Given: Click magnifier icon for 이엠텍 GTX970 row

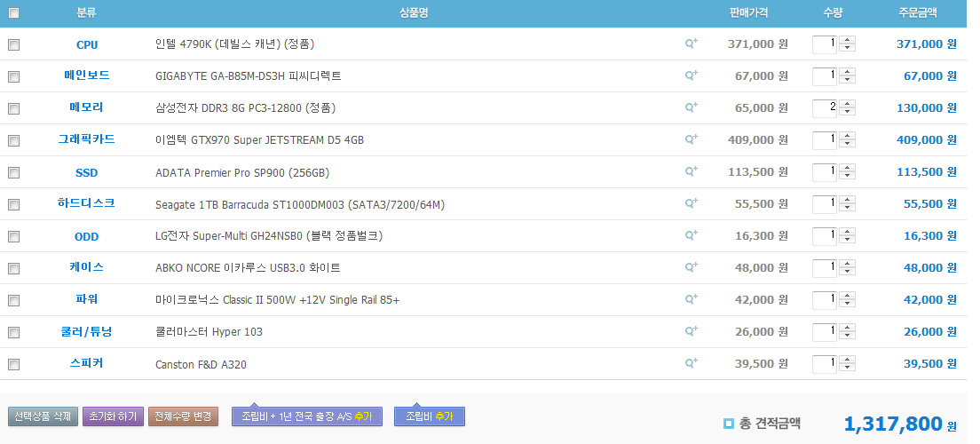Looking at the screenshot, I should click(692, 139).
